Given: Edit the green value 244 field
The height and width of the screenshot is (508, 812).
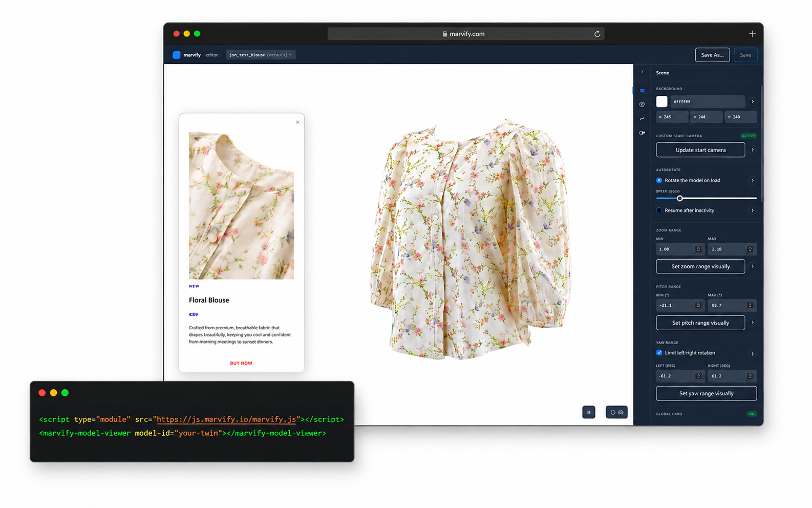Looking at the screenshot, I should click(707, 117).
